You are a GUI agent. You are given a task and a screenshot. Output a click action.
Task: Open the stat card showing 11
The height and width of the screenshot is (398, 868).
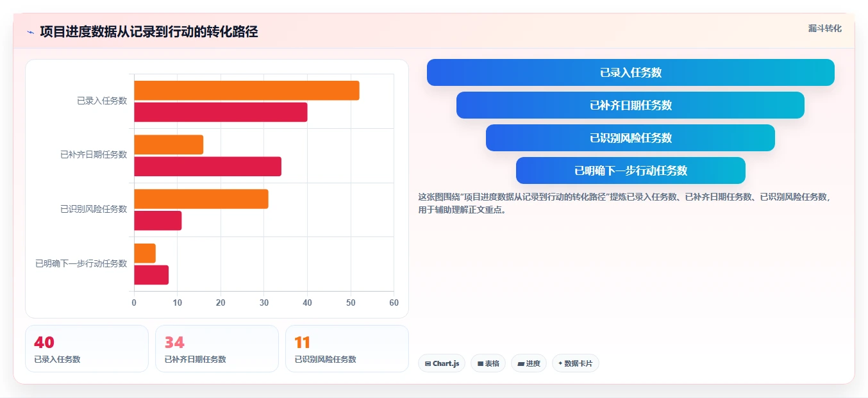(347, 349)
